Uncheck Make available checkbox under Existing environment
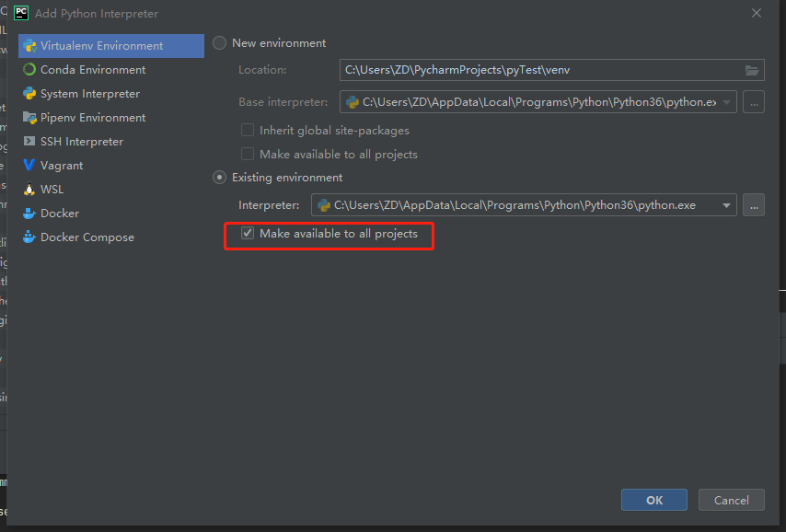The height and width of the screenshot is (532, 786). (x=248, y=233)
